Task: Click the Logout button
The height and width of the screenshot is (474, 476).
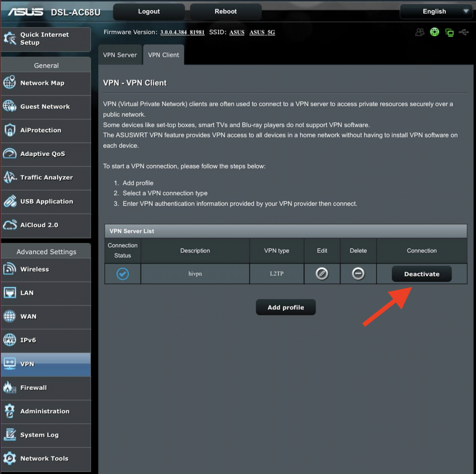Action: pos(149,12)
